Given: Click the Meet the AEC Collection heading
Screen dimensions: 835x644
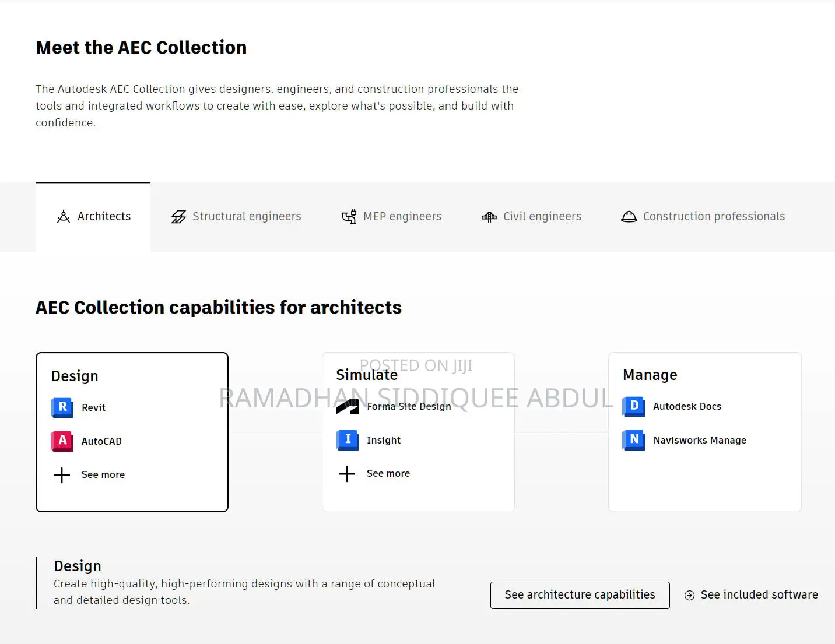Looking at the screenshot, I should tap(141, 48).
